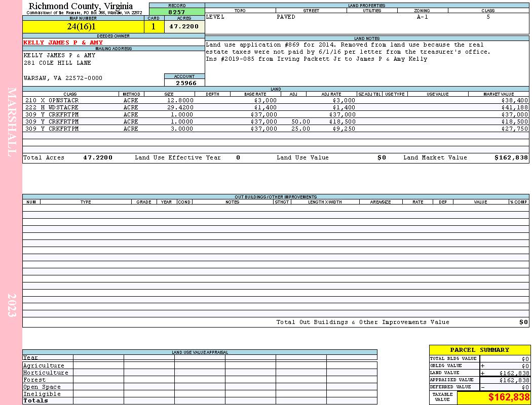532x405 pixels.
Task: Click the LAND VALUE label in parcel summary
Action: (x=444, y=373)
